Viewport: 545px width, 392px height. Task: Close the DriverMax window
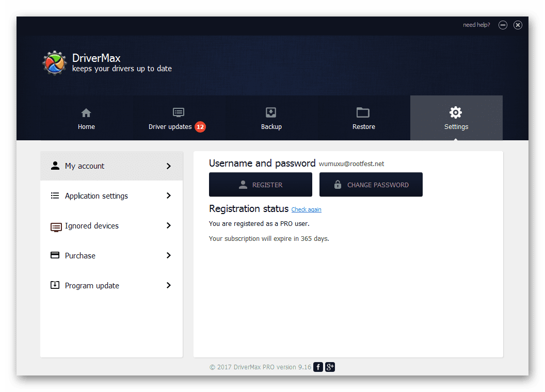518,25
